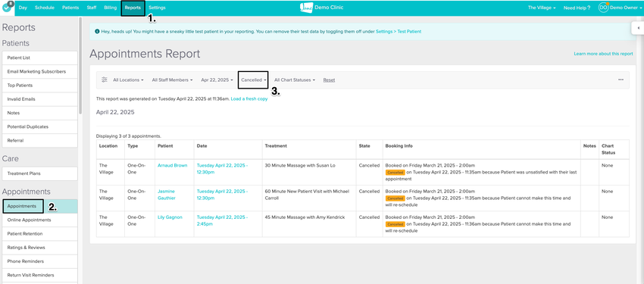The image size is (644, 284).
Task: Open Learn more about this report
Action: point(603,54)
